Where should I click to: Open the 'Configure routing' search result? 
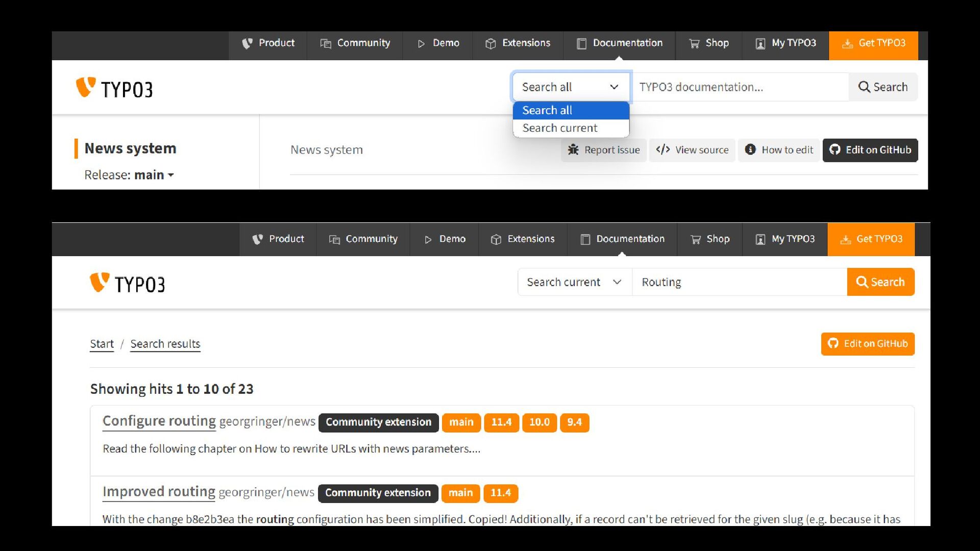click(159, 421)
